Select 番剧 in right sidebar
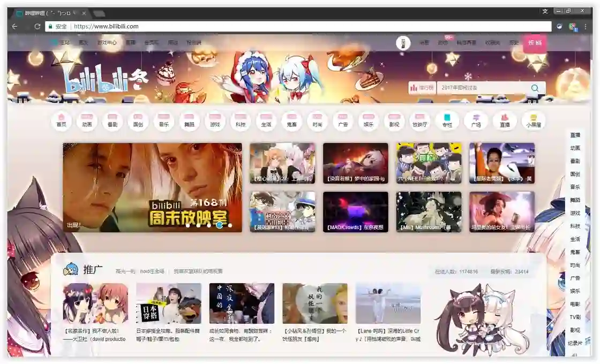600x364 pixels. coord(575,161)
